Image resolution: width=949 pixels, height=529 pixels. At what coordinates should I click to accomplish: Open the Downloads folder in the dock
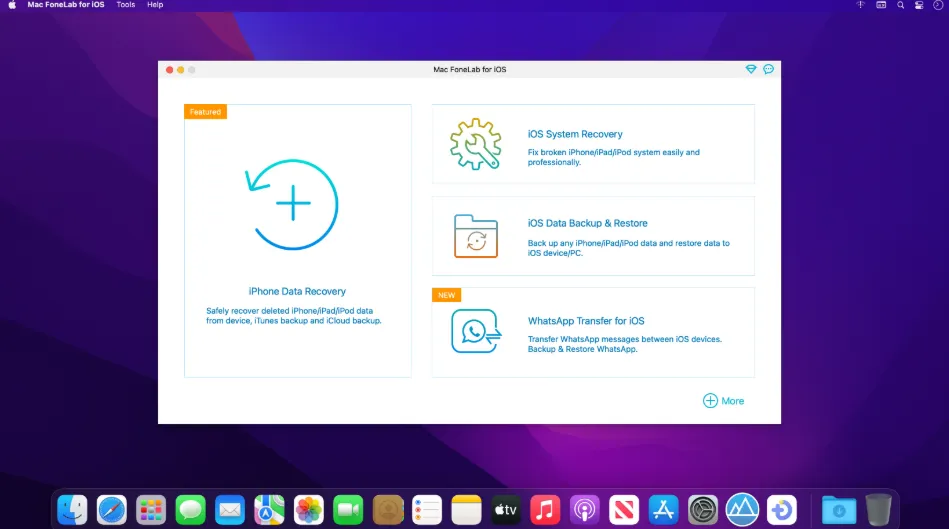pos(839,510)
